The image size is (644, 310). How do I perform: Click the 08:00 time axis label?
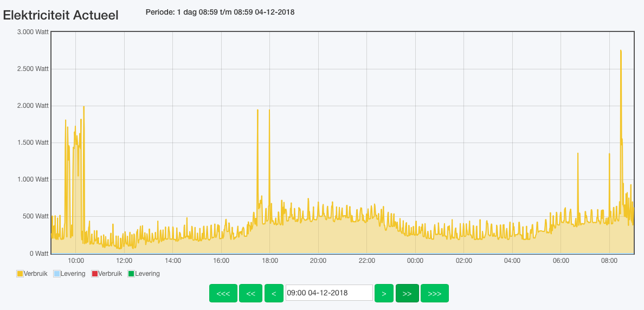tap(609, 261)
